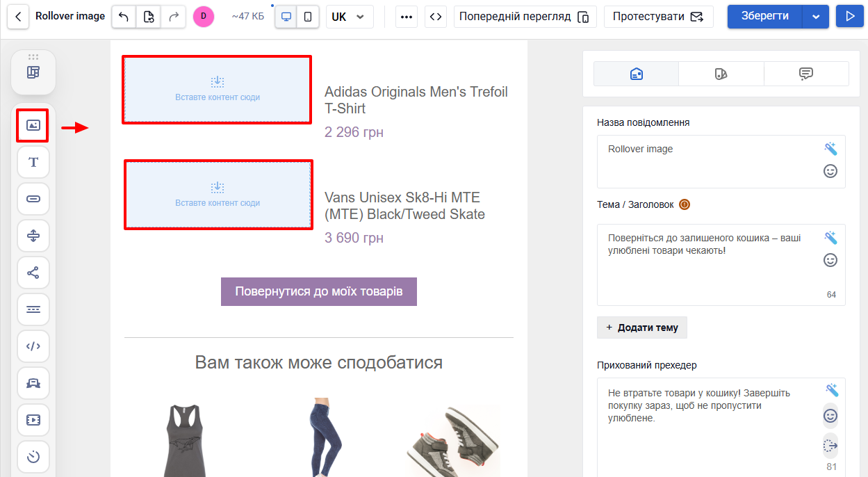Undo the last action

click(124, 17)
